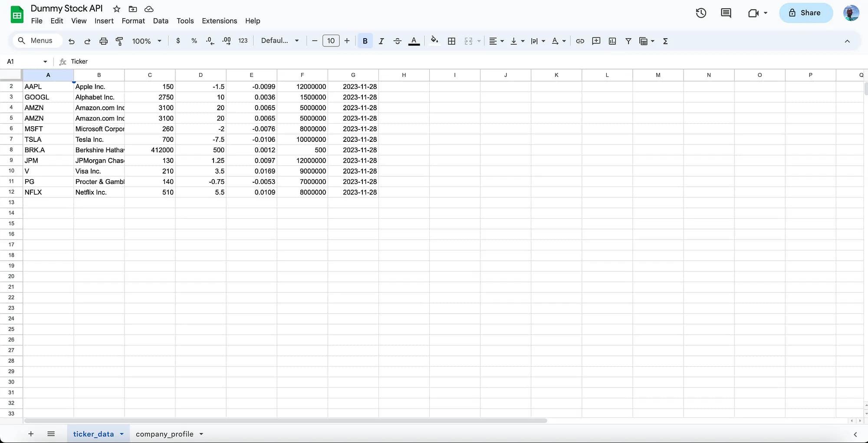This screenshot has height=443, width=868.
Task: Format as percent with % icon
Action: tap(194, 41)
